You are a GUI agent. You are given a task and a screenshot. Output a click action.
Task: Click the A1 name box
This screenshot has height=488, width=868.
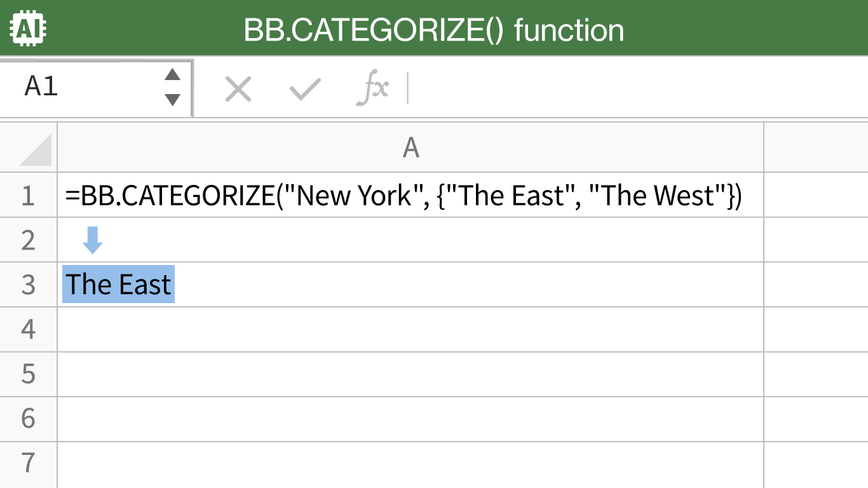[x=83, y=87]
